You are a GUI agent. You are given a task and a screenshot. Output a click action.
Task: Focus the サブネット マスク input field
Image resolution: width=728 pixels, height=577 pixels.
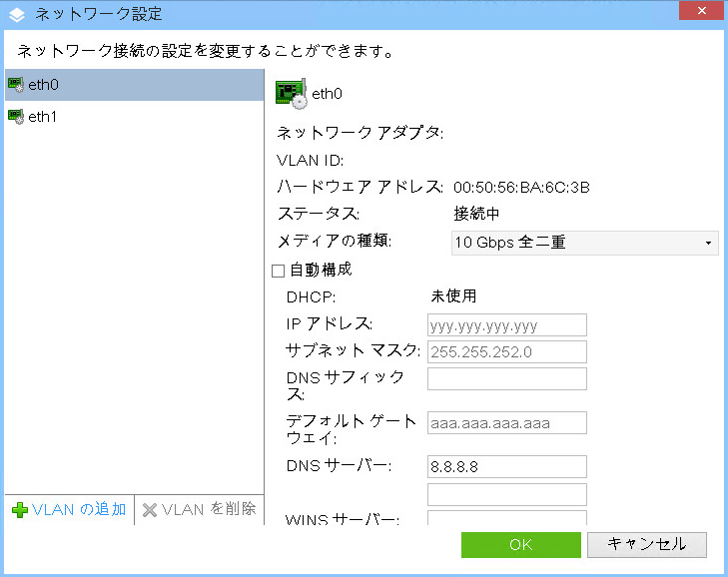pos(506,351)
